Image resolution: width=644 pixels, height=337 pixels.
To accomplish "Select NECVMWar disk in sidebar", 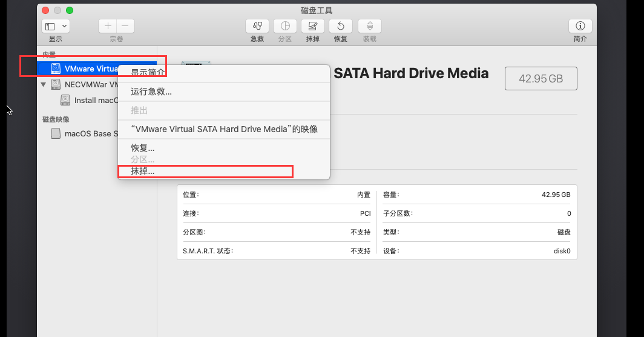I will click(91, 84).
